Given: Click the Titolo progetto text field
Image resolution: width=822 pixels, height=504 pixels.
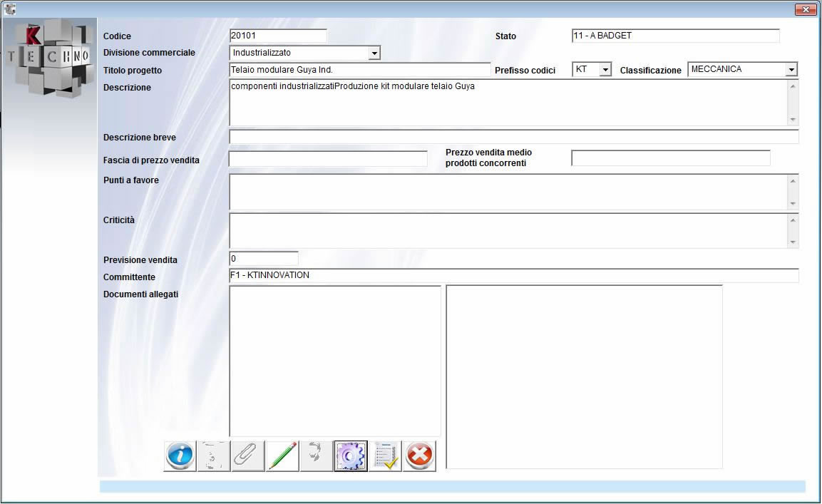Looking at the screenshot, I should coord(359,70).
